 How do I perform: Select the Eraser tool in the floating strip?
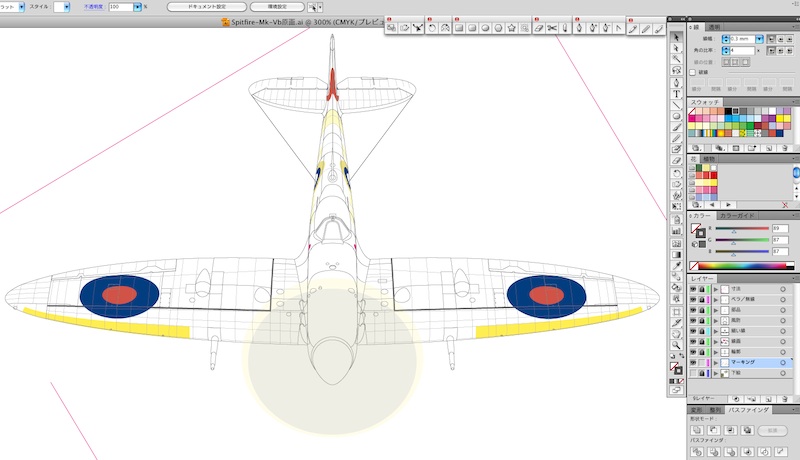539,28
